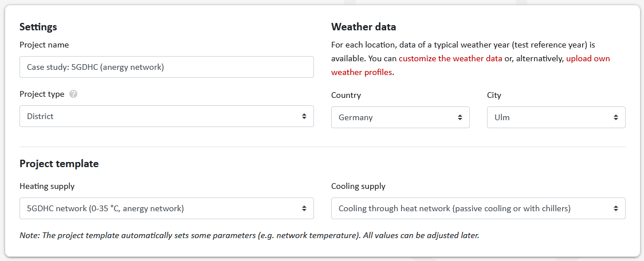Edit the Project name input field
The image size is (644, 261).
(167, 68)
